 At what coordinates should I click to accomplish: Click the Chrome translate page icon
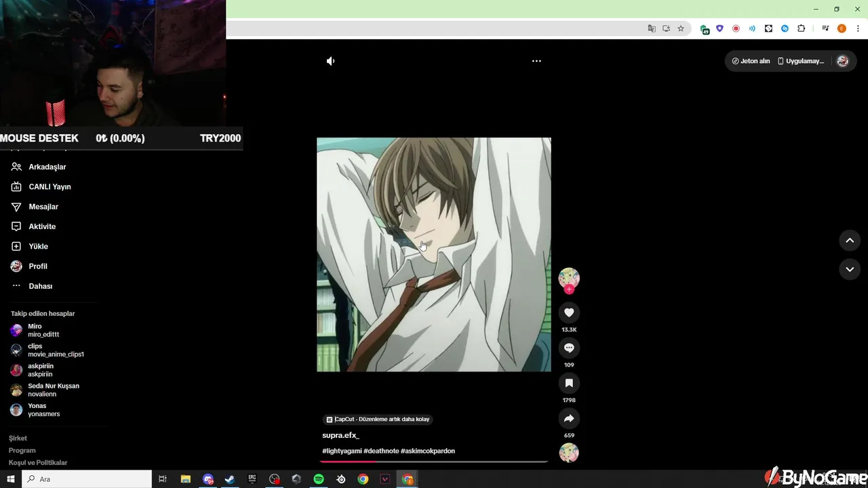(x=652, y=28)
